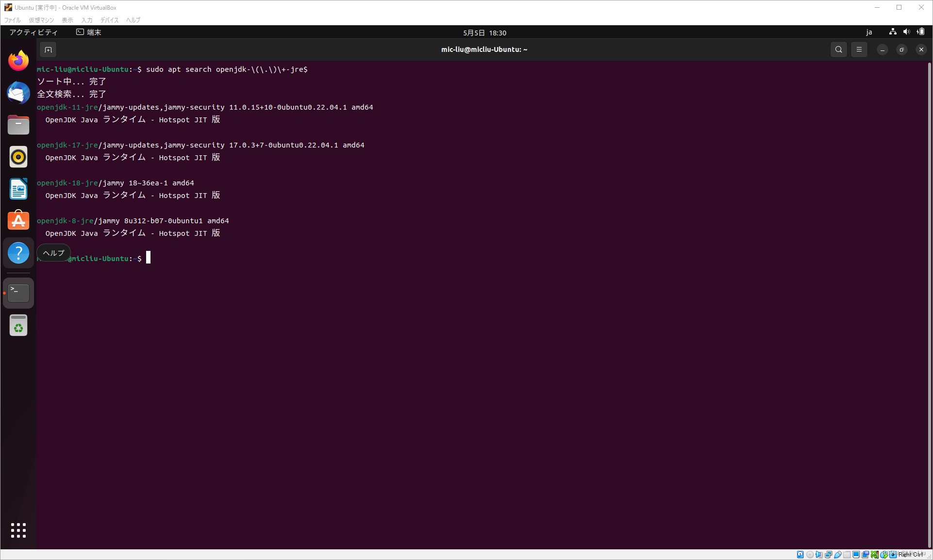Open the VirtualBox 仮想マシン menu
Screen dimensions: 933x560
(x=41, y=20)
